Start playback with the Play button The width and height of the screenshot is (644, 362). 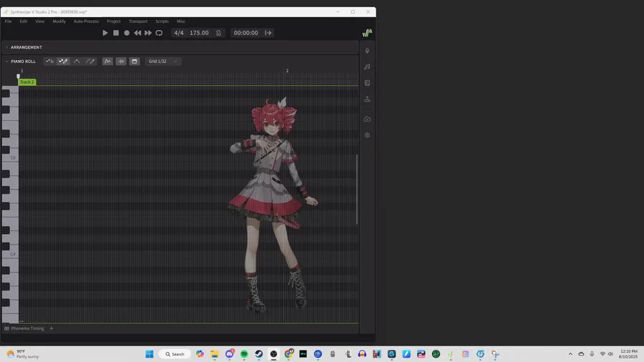point(105,33)
